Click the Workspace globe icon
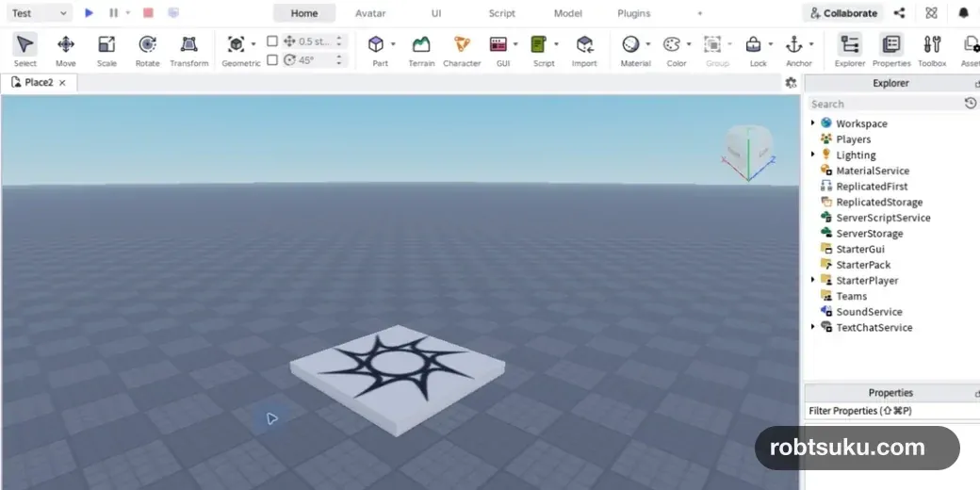This screenshot has height=490, width=980. (x=826, y=123)
